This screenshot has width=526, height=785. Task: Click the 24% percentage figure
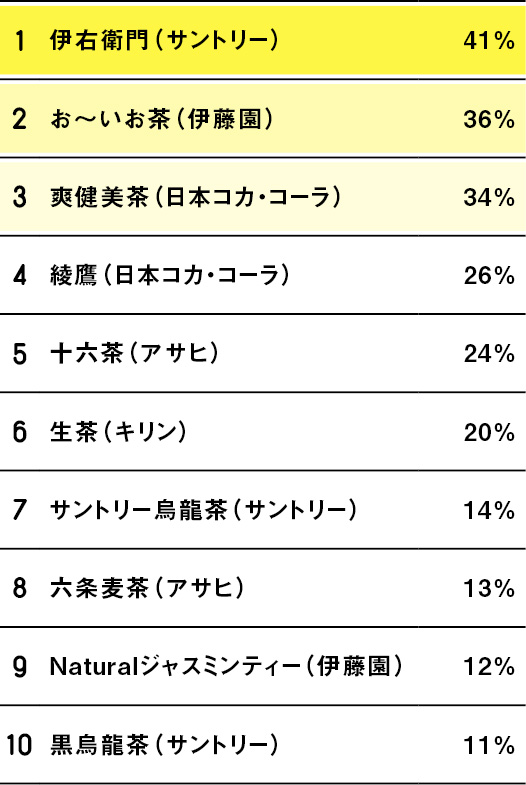coord(489,354)
